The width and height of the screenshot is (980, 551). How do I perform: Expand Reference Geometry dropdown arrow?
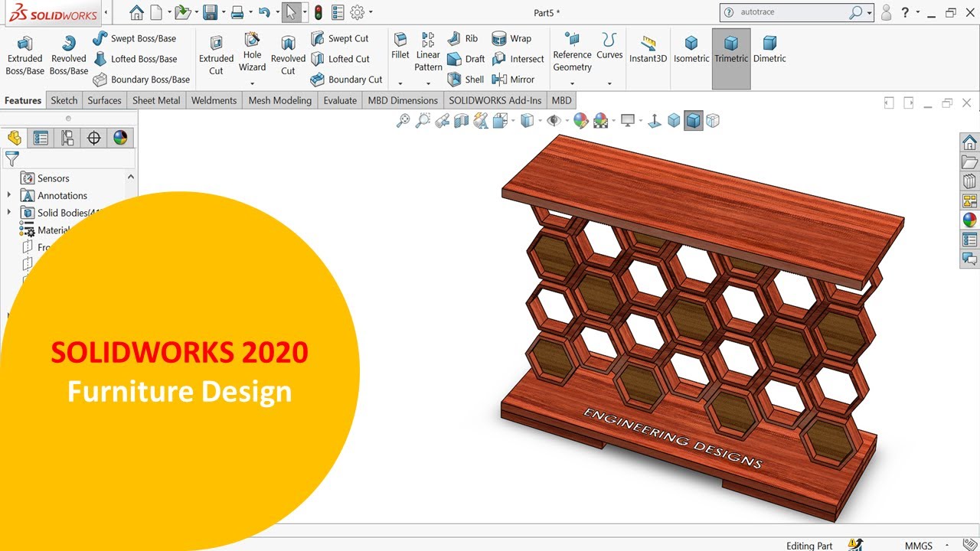coord(572,83)
